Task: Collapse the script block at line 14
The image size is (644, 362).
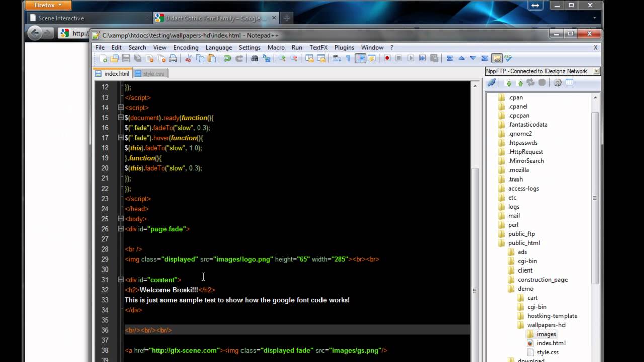Action: [121, 108]
